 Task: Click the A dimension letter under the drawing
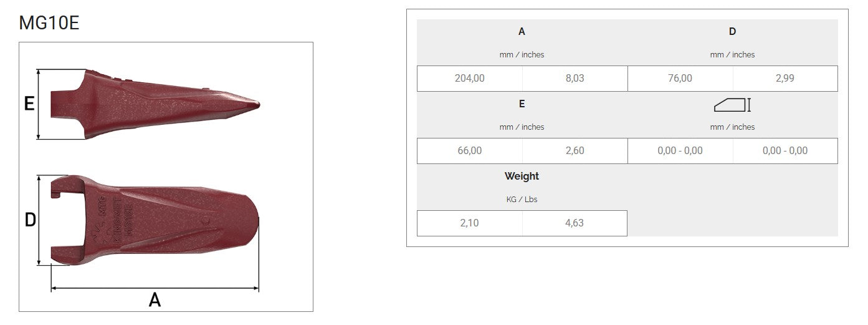click(155, 300)
